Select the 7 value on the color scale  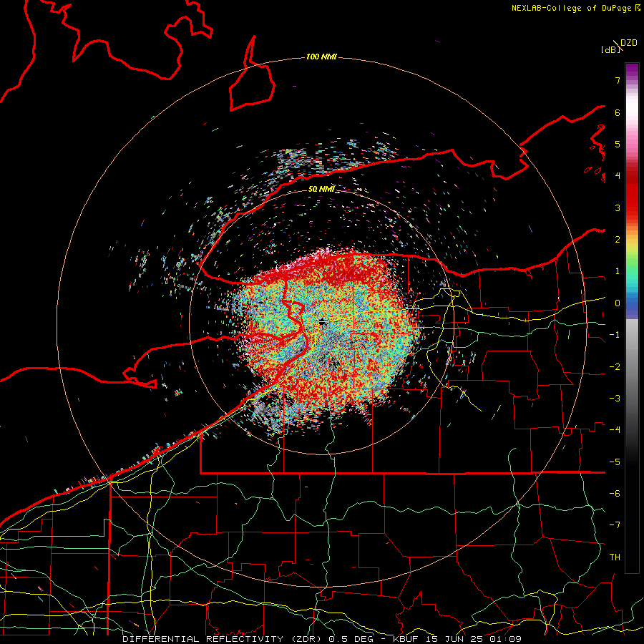pos(618,80)
